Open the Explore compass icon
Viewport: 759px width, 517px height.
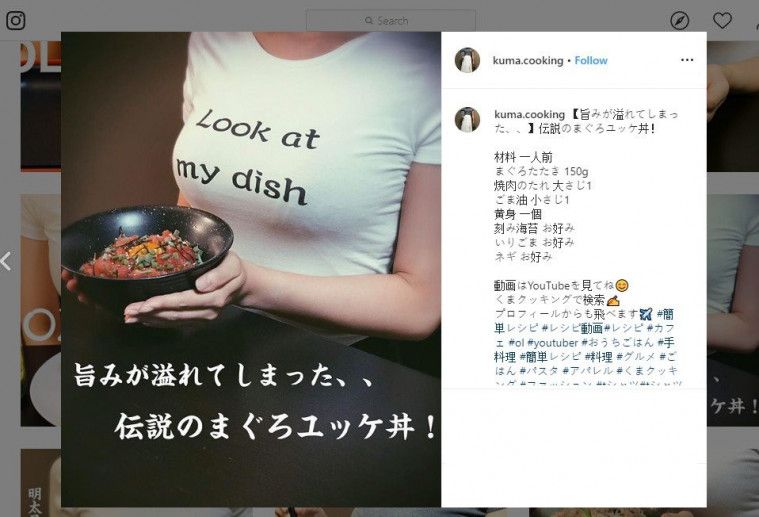coord(680,21)
